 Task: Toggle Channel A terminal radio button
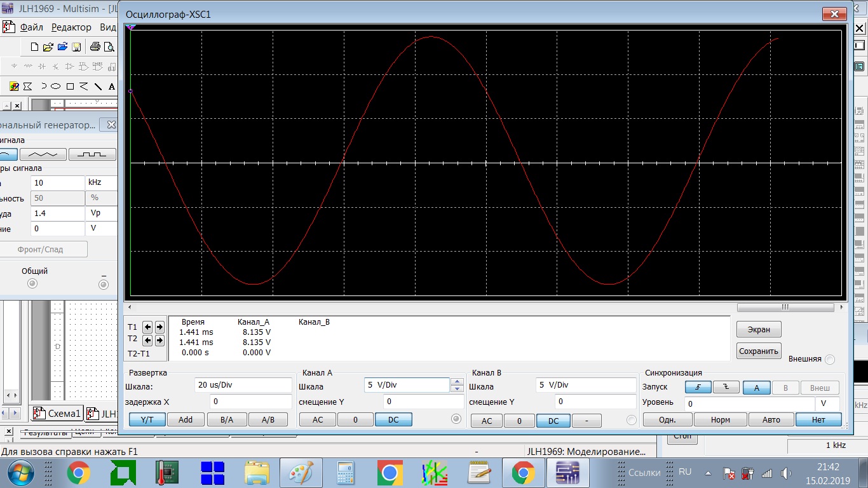456,419
